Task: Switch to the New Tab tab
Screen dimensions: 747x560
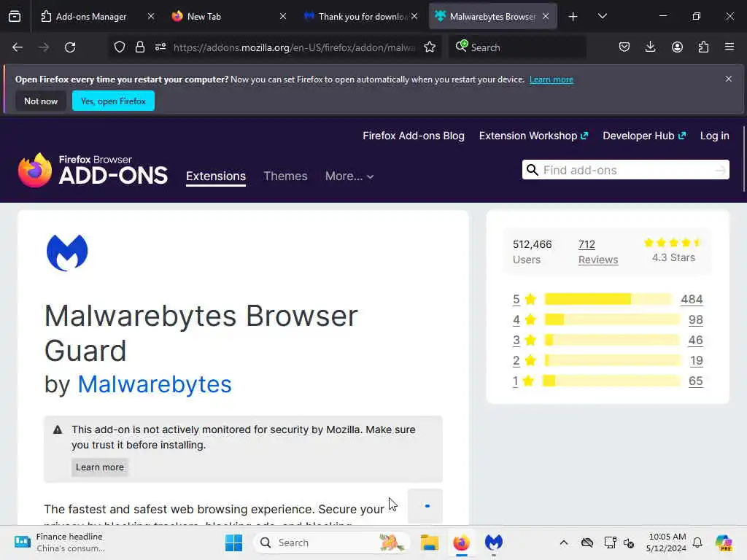Action: (204, 16)
